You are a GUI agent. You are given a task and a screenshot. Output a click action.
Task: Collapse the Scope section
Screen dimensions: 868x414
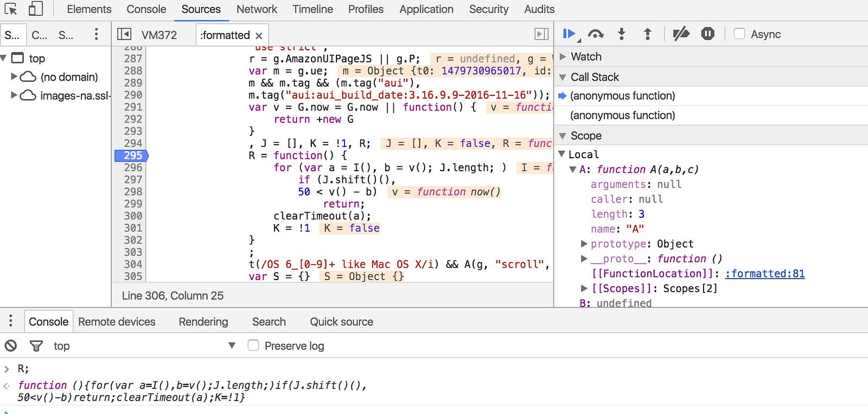(x=563, y=136)
